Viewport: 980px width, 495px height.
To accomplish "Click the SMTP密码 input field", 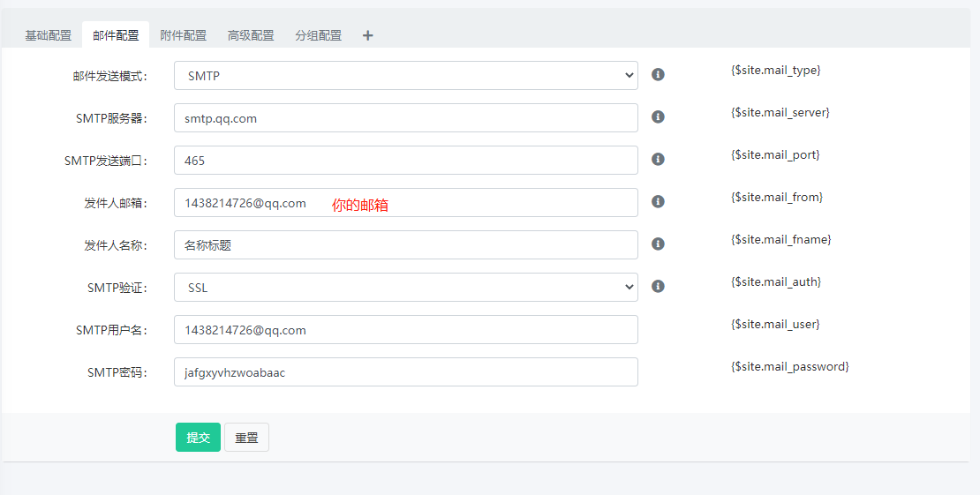I will (405, 372).
